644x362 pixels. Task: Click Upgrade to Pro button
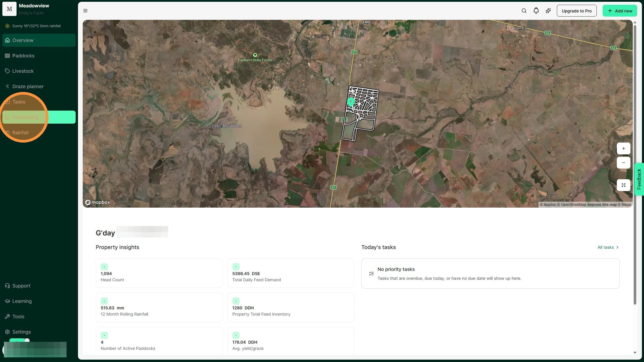576,11
